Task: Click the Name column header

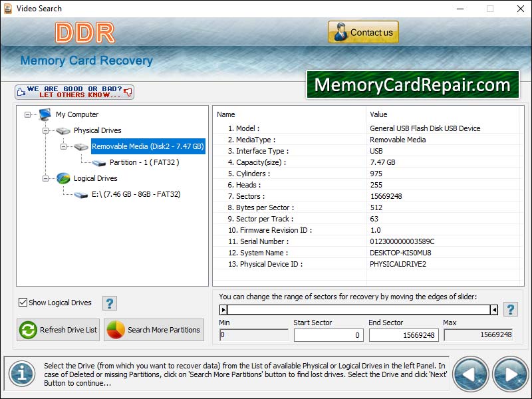Action: click(x=289, y=114)
